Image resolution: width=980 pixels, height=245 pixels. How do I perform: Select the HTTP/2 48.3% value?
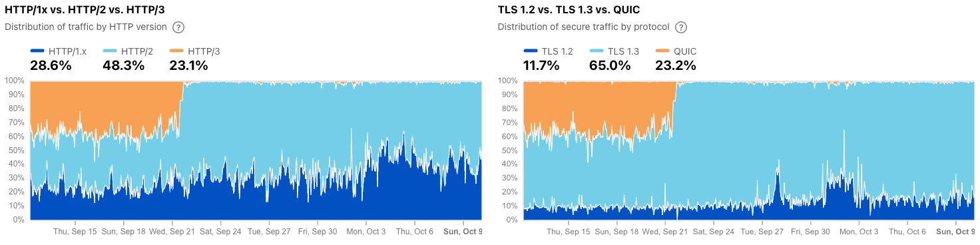(123, 65)
